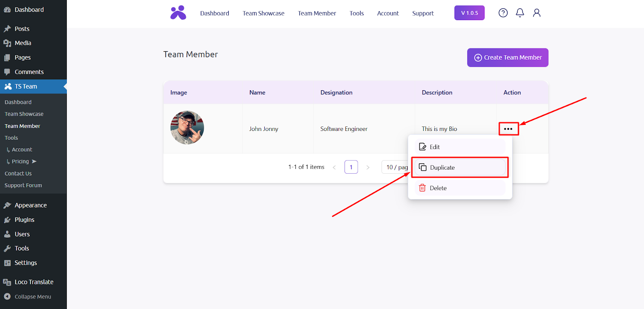The width and height of the screenshot is (644, 309).
Task: Click John Jonny's profile photo thumbnail
Action: 187,128
